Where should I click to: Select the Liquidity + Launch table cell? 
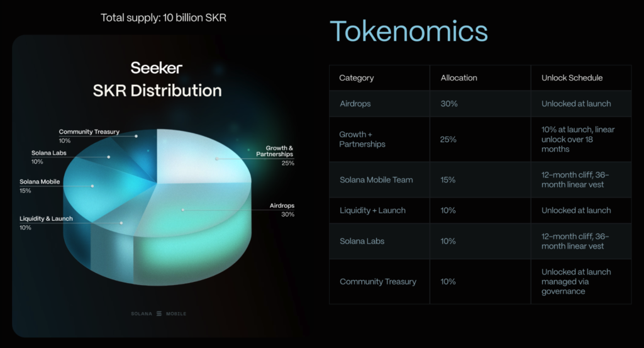pos(372,210)
